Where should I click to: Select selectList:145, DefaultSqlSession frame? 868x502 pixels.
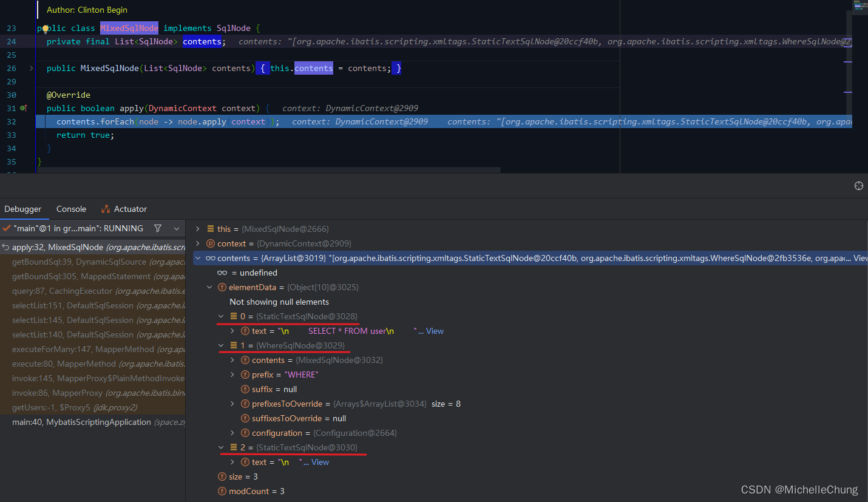coord(92,320)
